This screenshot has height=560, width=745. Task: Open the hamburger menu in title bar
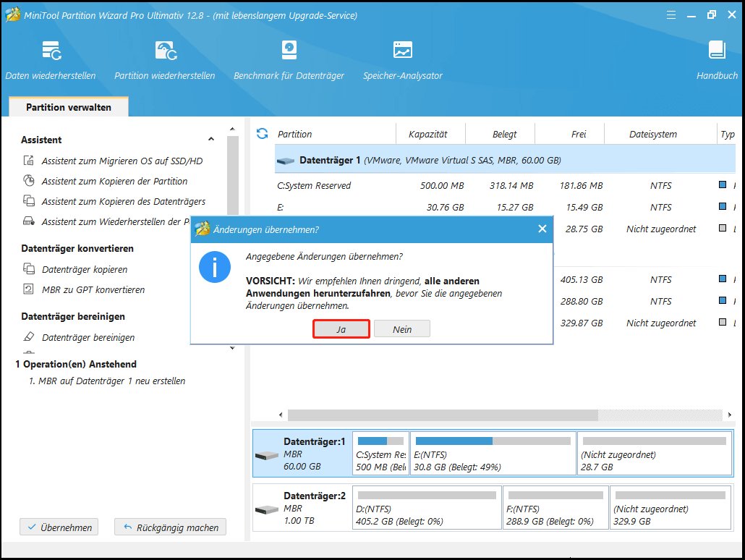coord(671,15)
